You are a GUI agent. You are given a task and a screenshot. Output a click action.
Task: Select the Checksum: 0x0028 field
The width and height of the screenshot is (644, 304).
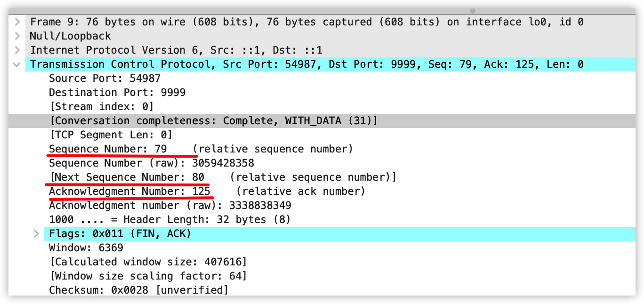click(138, 290)
